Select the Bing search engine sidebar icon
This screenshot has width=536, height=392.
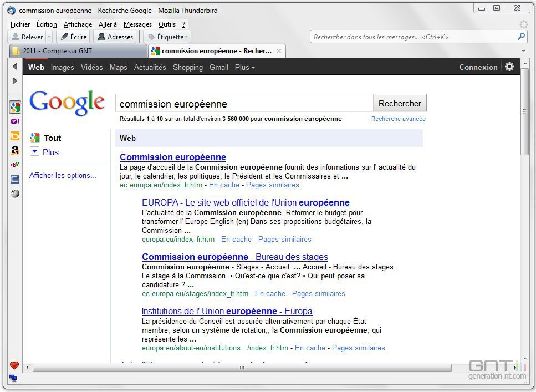click(15, 136)
